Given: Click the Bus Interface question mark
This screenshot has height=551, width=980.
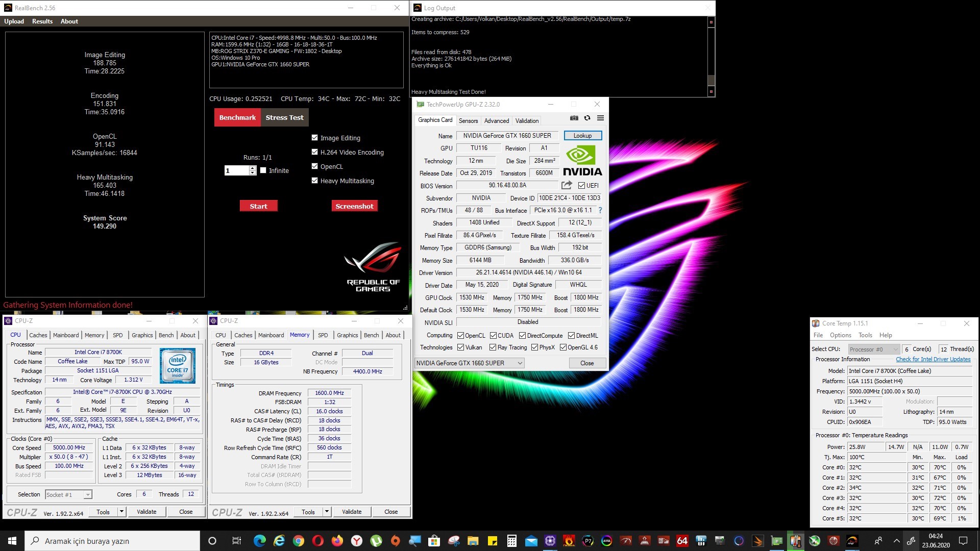Looking at the screenshot, I should (600, 210).
